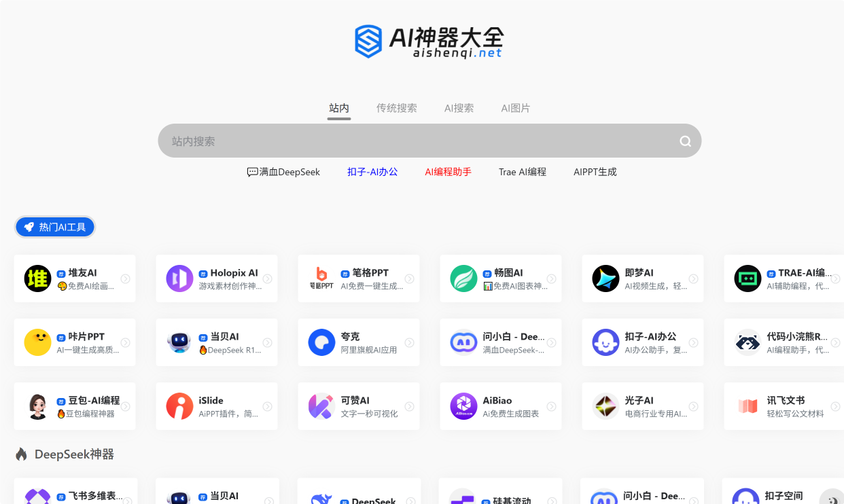This screenshot has width=844, height=504.
Task: Click the 游戏素材创作神 description text
Action: coord(230,287)
